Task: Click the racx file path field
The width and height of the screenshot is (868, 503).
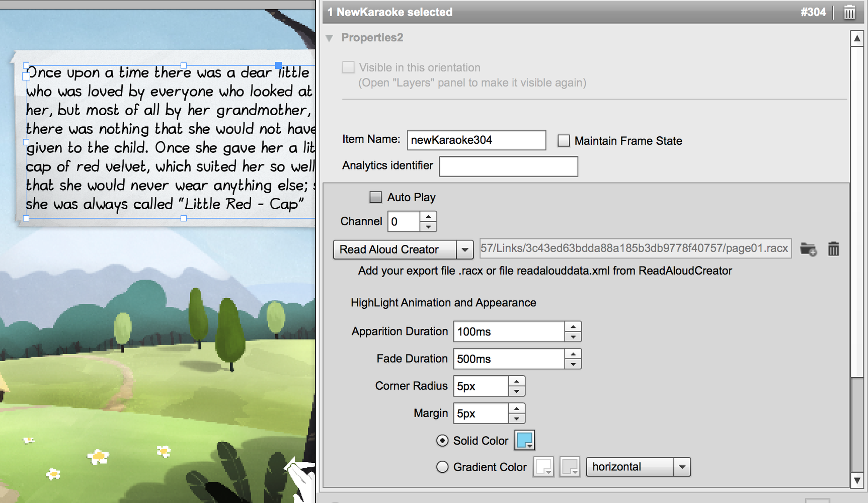Action: point(636,248)
